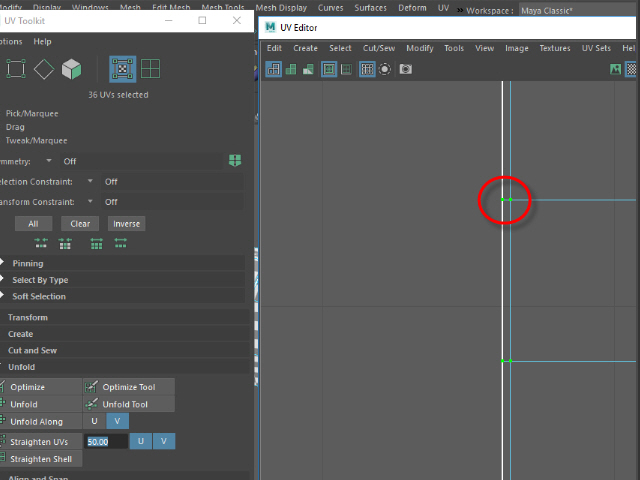This screenshot has height=480, width=640.
Task: Select the Face selection mode cube icon
Action: (71, 69)
